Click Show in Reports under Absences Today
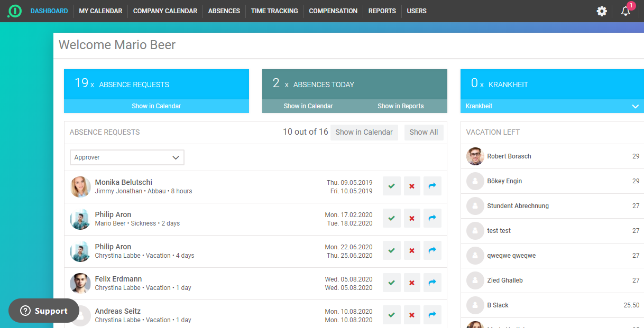This screenshot has width=644, height=328. (401, 106)
